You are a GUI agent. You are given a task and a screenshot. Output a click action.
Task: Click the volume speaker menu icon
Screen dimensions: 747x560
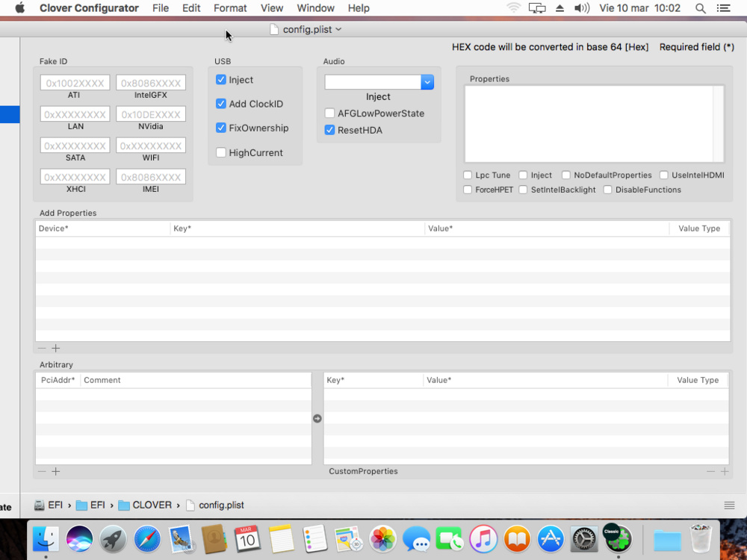click(582, 8)
